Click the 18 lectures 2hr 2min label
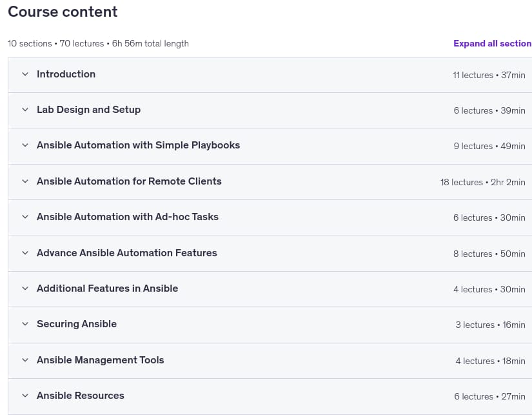 click(x=482, y=183)
